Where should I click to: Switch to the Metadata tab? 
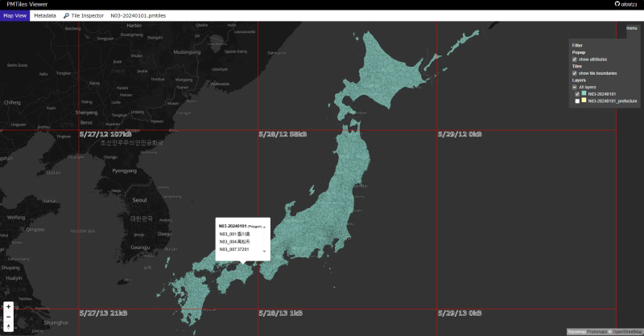[45, 15]
